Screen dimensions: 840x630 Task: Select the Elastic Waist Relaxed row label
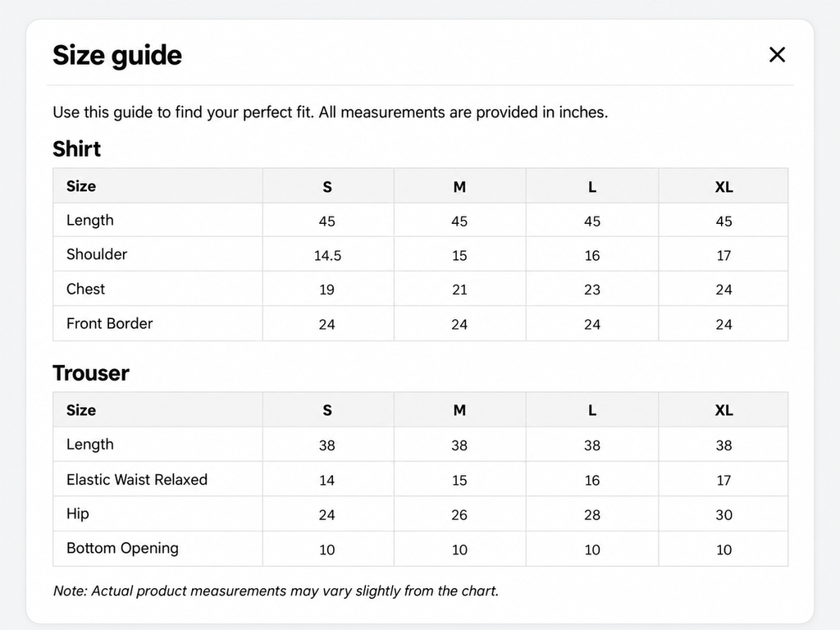coord(137,479)
